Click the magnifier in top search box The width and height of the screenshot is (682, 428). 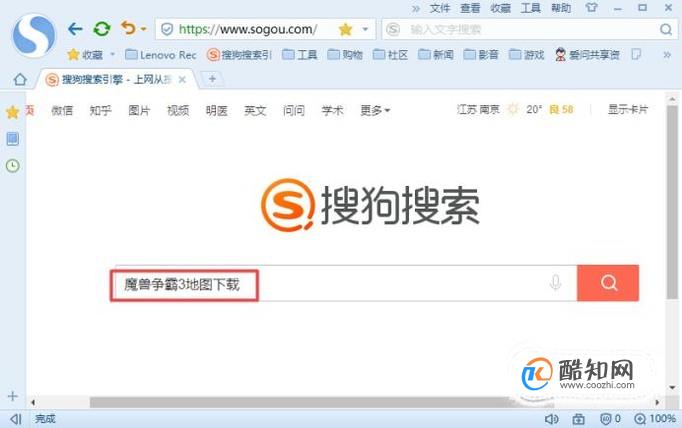[x=666, y=30]
